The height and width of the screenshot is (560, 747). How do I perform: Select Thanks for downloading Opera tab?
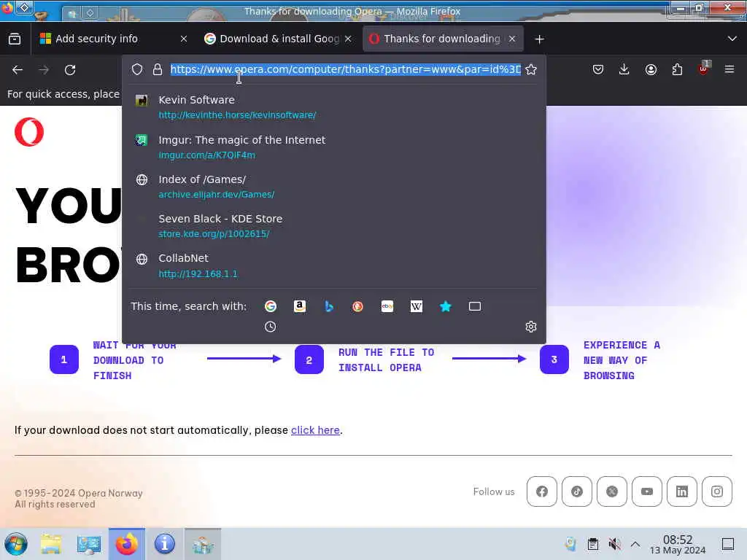point(443,39)
